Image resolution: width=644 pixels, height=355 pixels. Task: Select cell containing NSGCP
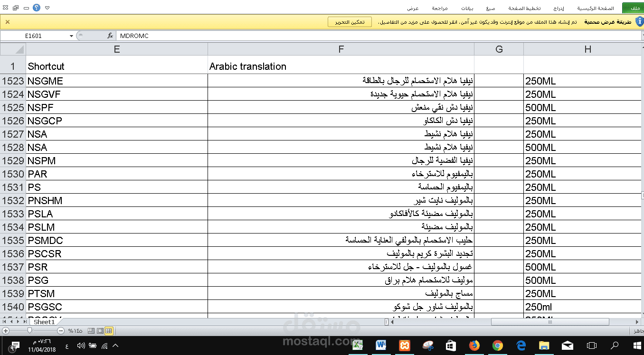[117, 121]
